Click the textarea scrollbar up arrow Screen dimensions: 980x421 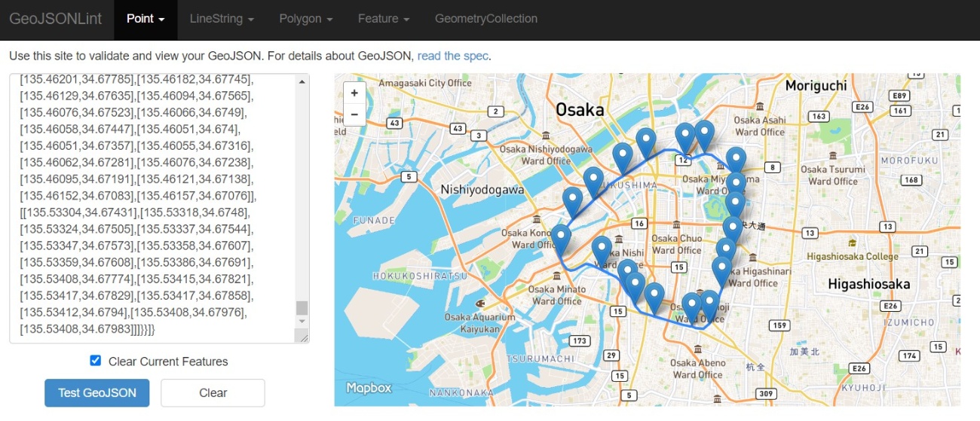(x=302, y=81)
